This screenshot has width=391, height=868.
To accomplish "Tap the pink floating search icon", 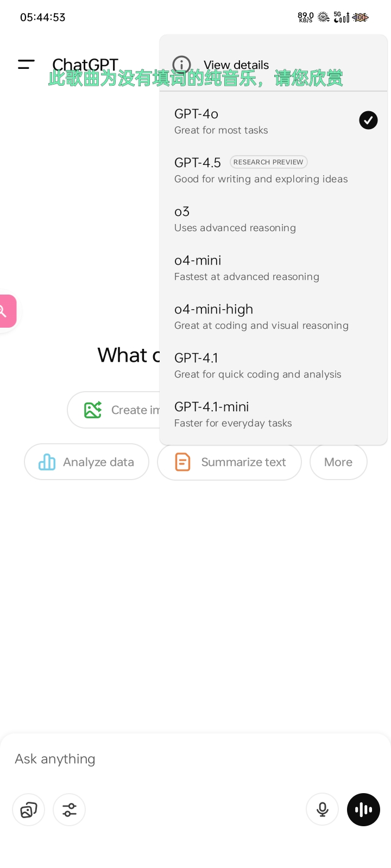I will pyautogui.click(x=7, y=311).
